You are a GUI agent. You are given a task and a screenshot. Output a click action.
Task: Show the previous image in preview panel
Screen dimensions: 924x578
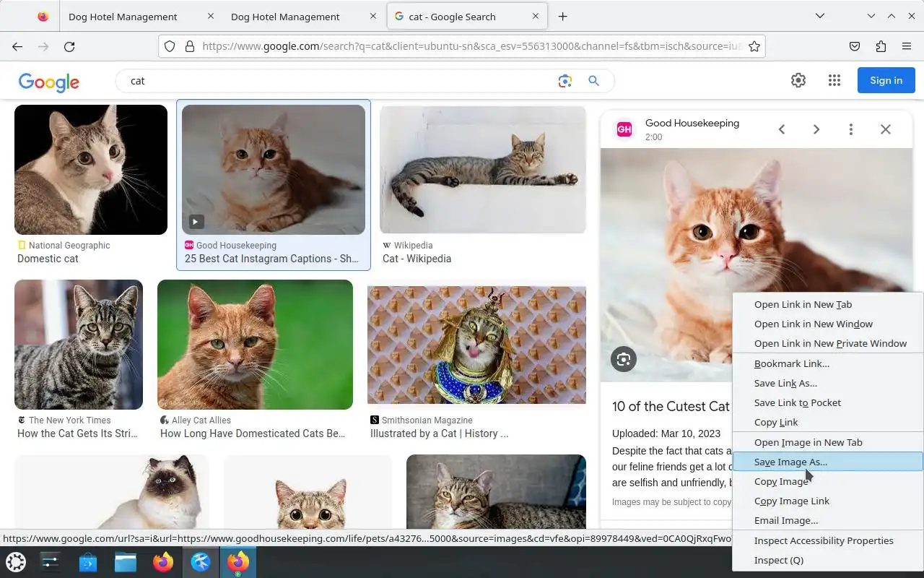coord(781,129)
